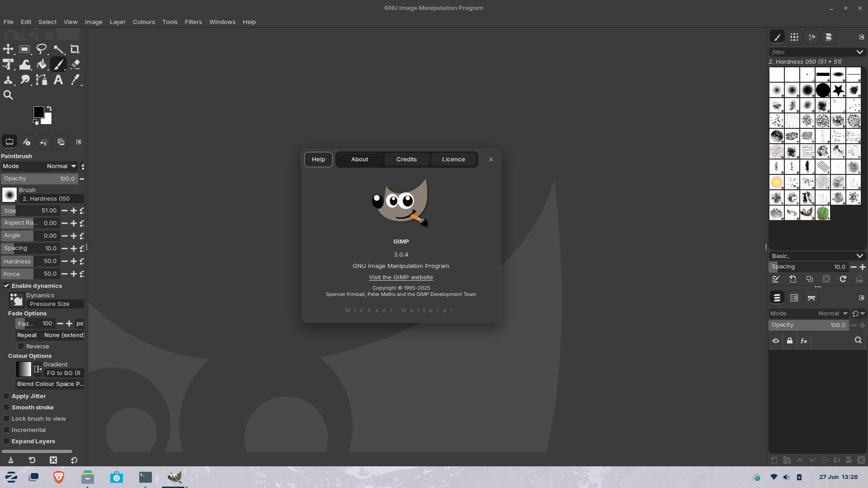Screen dimensions: 868x488
Task: Select the Eraser tool
Action: [x=75, y=65]
